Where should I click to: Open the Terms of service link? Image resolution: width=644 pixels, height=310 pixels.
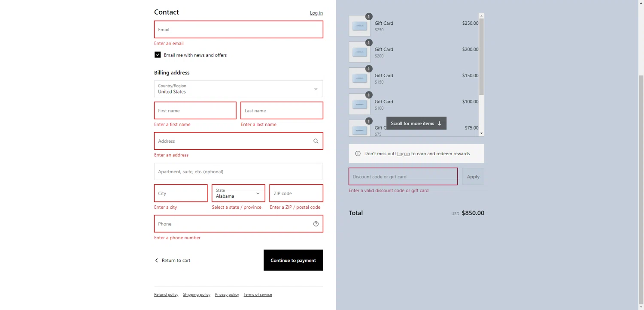[x=258, y=295]
